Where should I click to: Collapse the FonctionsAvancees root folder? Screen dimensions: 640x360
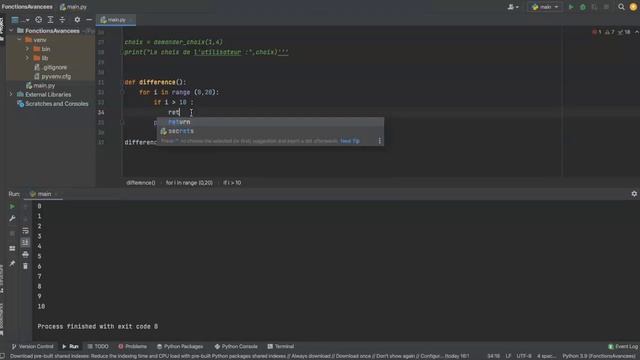[11, 31]
